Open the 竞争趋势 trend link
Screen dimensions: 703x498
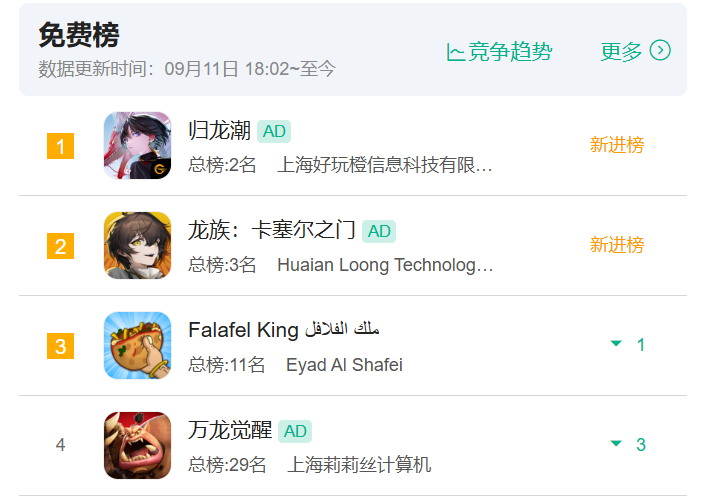[x=499, y=52]
